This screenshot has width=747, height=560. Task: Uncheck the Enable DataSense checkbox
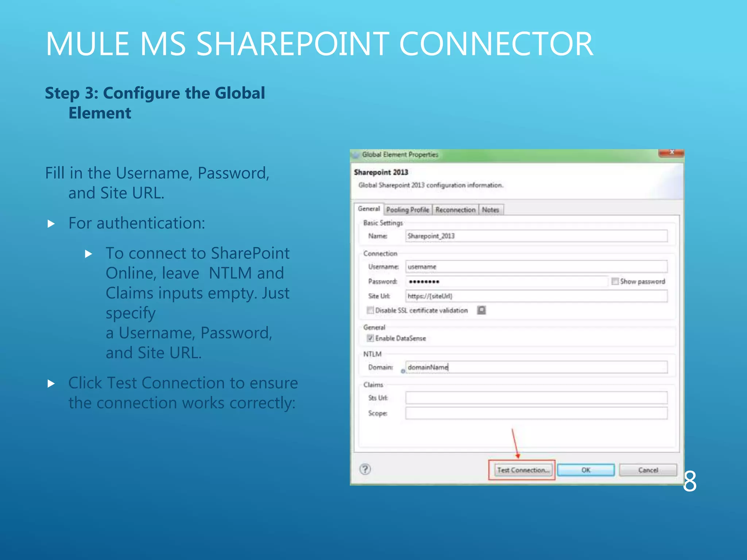tap(370, 338)
